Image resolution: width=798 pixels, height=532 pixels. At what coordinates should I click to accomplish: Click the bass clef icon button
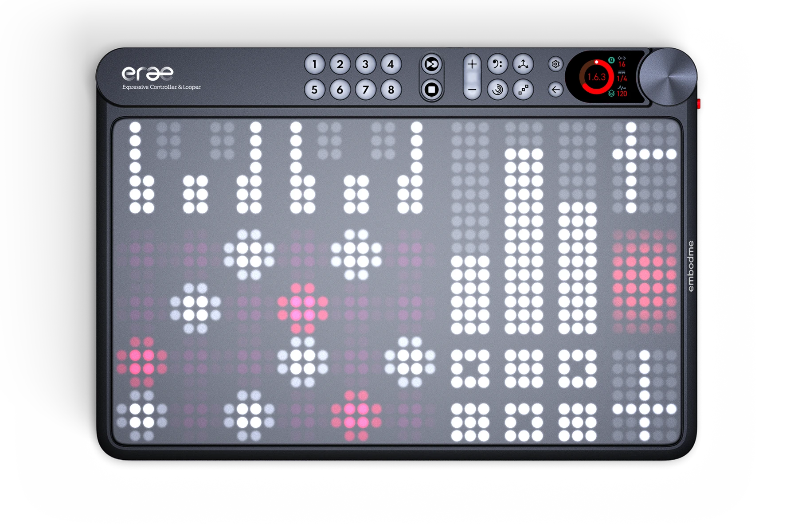(497, 65)
